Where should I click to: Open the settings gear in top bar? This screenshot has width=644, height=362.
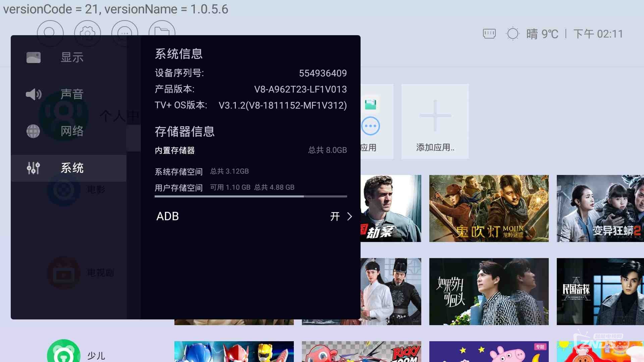87,33
